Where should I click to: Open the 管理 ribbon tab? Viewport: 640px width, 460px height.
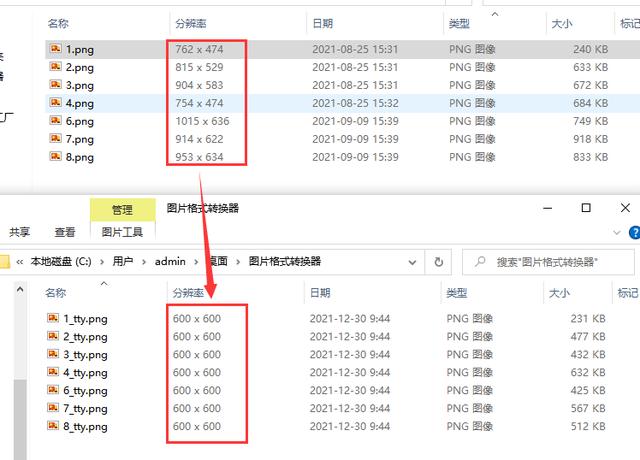[x=122, y=210]
